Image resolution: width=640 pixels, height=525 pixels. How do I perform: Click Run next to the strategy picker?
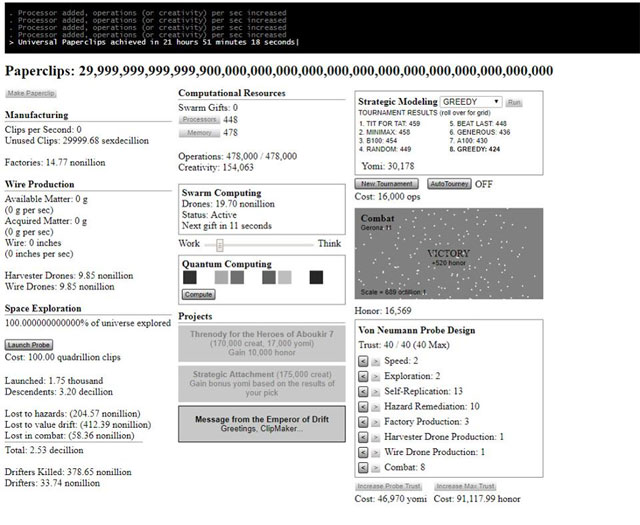click(x=514, y=102)
